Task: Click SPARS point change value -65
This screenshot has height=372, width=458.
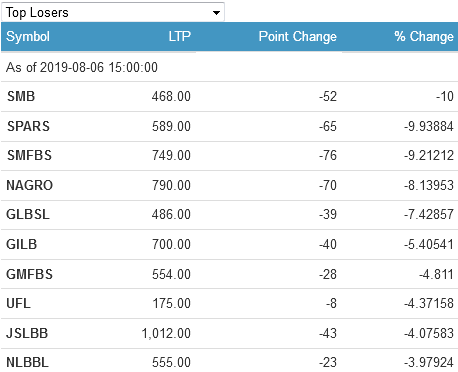Action: pos(328,126)
